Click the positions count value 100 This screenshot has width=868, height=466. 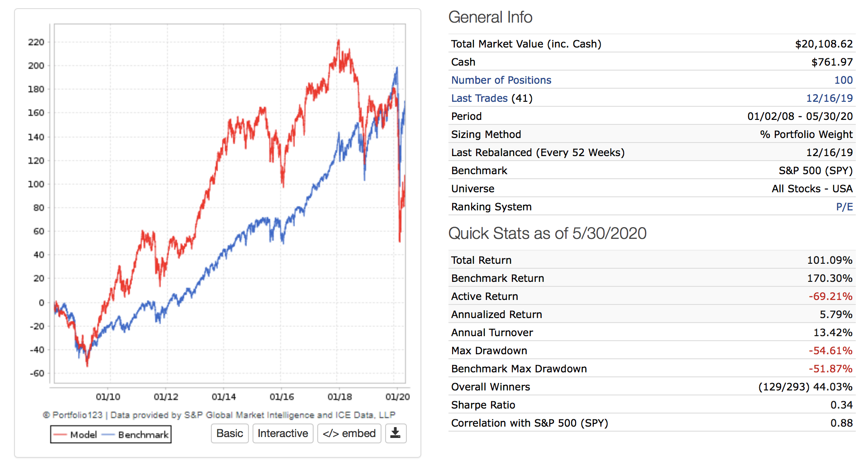pyautogui.click(x=843, y=80)
